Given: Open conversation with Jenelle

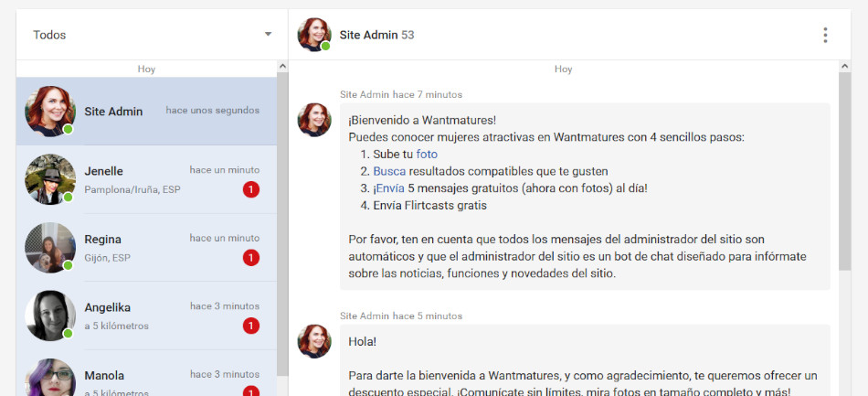Looking at the screenshot, I should [147, 179].
